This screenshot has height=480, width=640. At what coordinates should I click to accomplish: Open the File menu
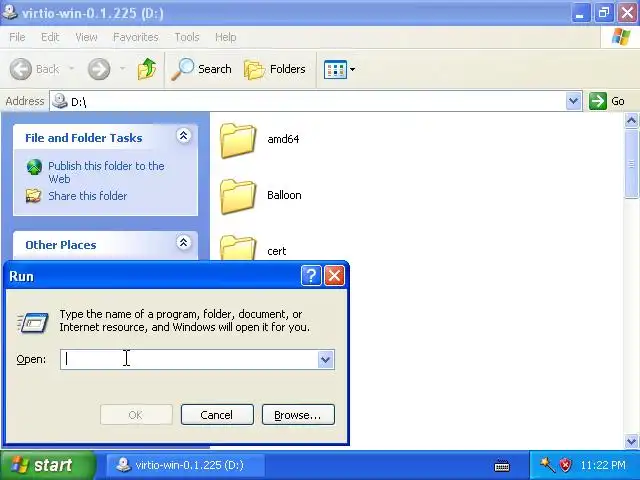(17, 37)
